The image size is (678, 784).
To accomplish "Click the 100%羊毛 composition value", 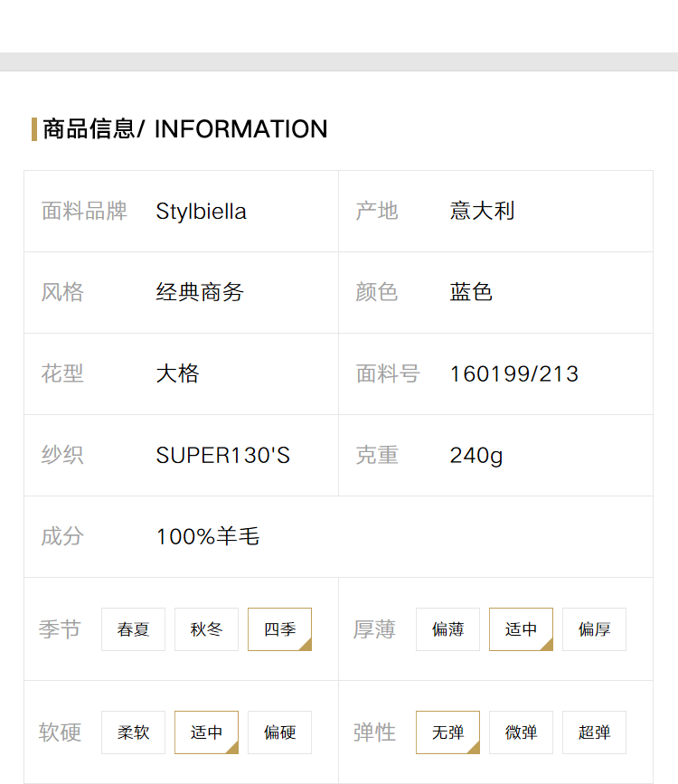I will [x=208, y=536].
